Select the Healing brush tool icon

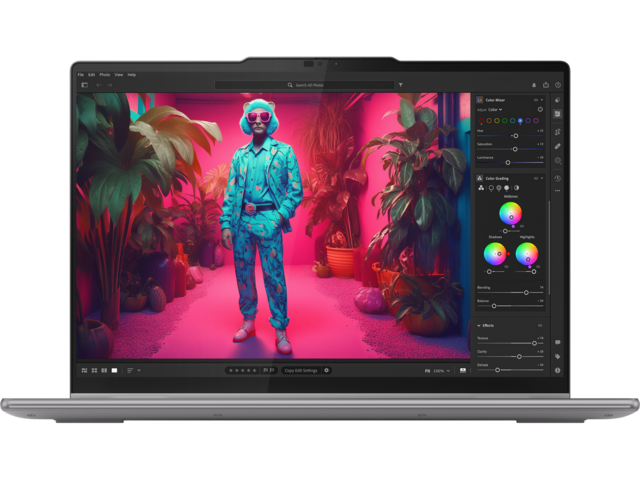click(558, 145)
